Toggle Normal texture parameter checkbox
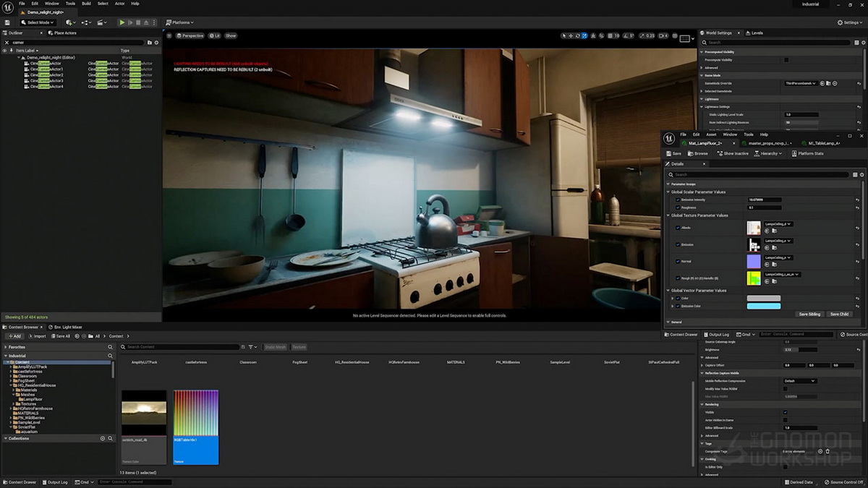The image size is (868, 488). (x=678, y=261)
